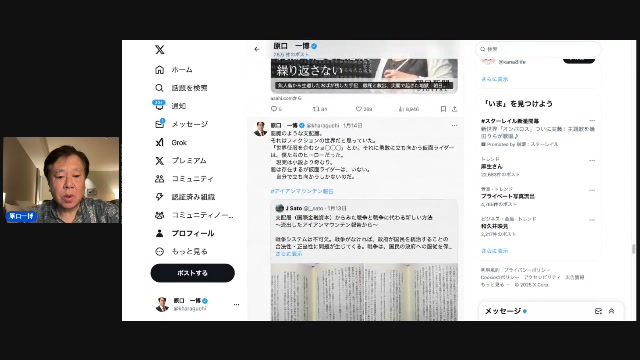Viewport: 640px width, 360px height.
Task: Bookmark the top post
Action: [443, 109]
